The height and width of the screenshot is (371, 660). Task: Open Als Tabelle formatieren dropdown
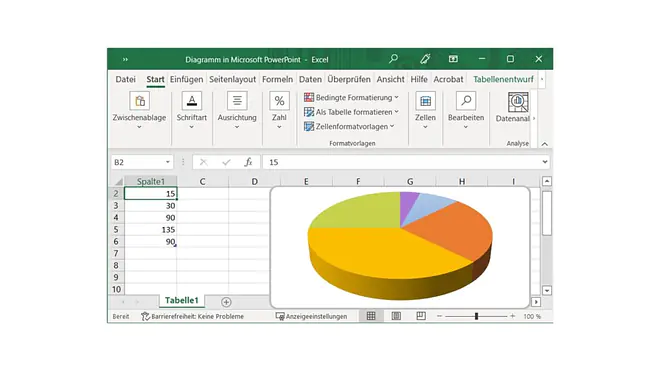351,112
